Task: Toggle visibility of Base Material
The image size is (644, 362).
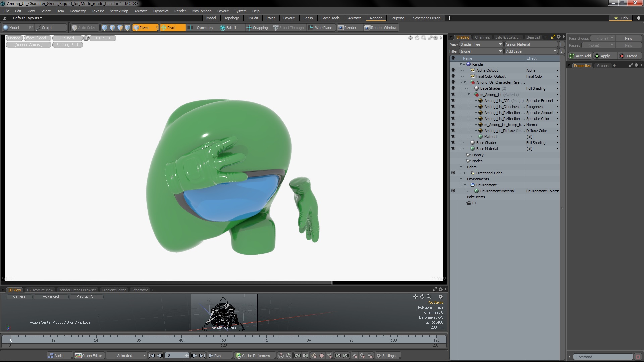Action: click(x=453, y=149)
